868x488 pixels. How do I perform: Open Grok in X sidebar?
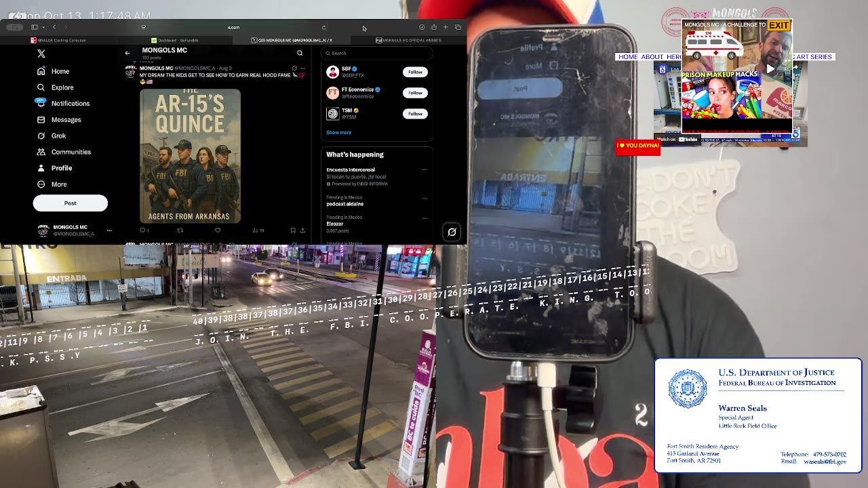pyautogui.click(x=52, y=136)
